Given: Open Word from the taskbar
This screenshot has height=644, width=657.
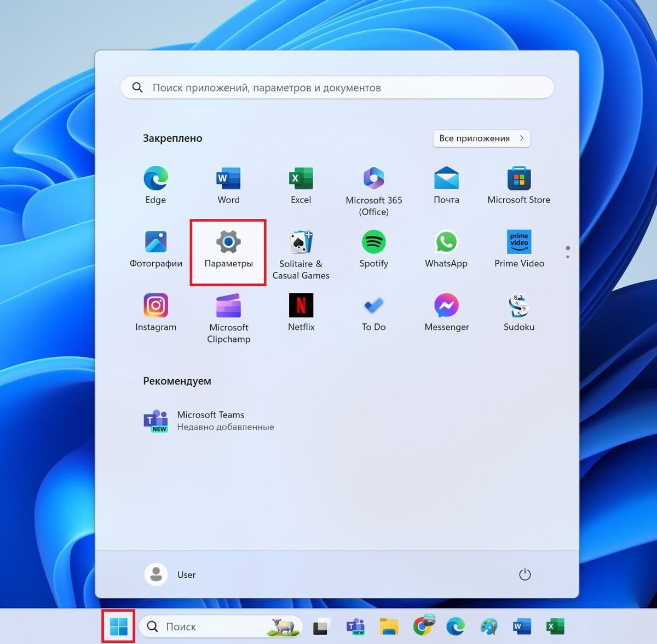Looking at the screenshot, I should tap(522, 626).
